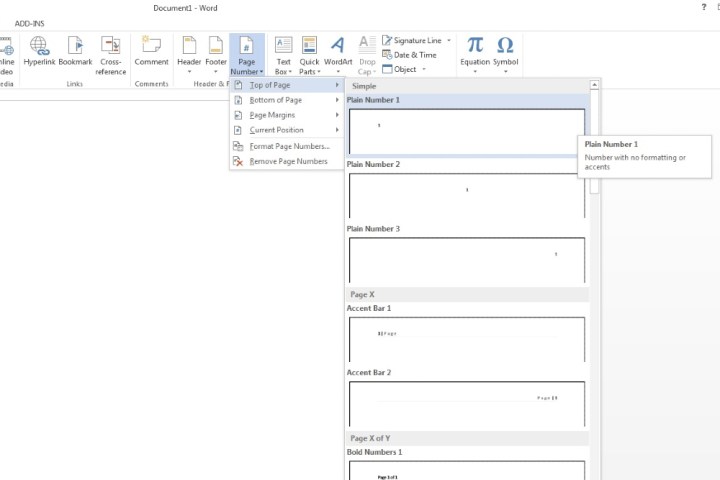
Task: Open the Cross-reference tool
Action: 111,56
